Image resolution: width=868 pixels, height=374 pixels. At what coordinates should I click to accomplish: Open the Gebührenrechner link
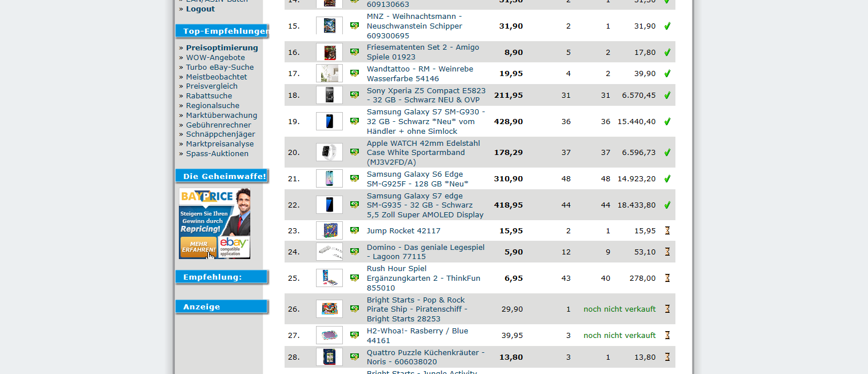[219, 125]
